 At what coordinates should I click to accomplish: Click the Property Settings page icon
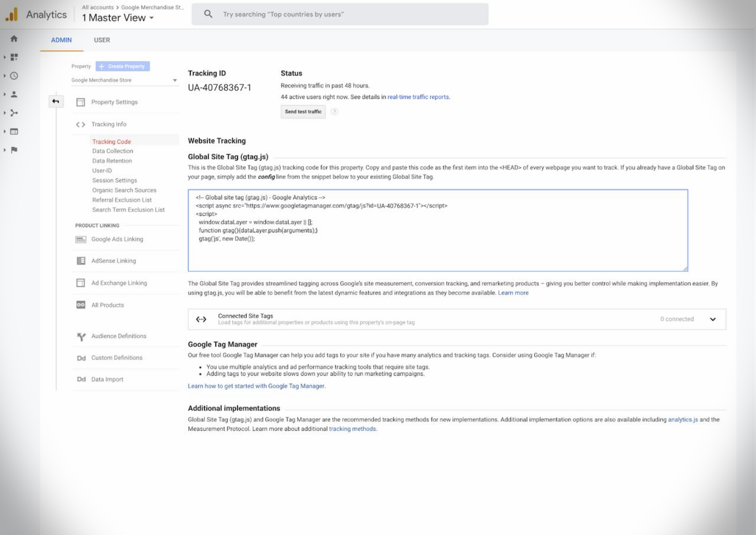[x=80, y=102]
